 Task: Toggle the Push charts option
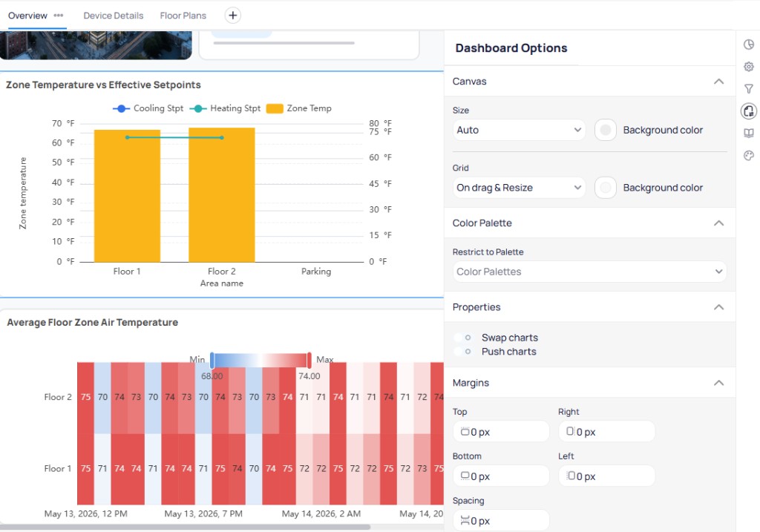[x=463, y=352]
